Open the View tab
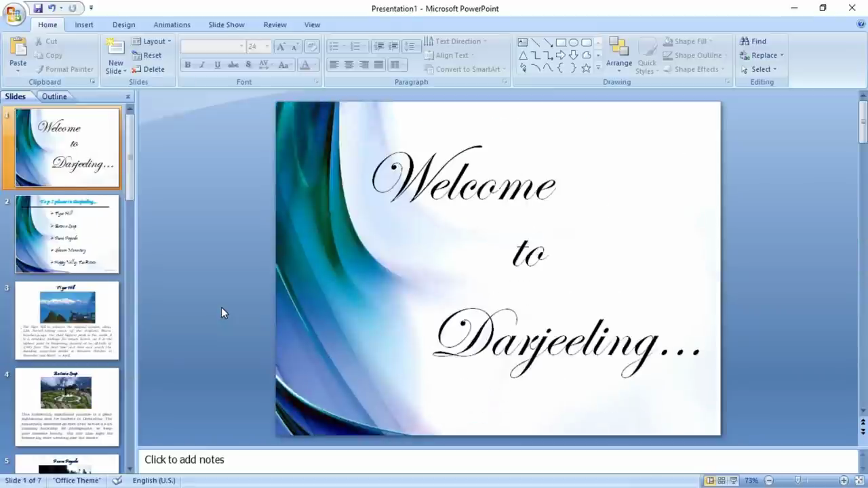Screen dimensions: 868x488 312,24
